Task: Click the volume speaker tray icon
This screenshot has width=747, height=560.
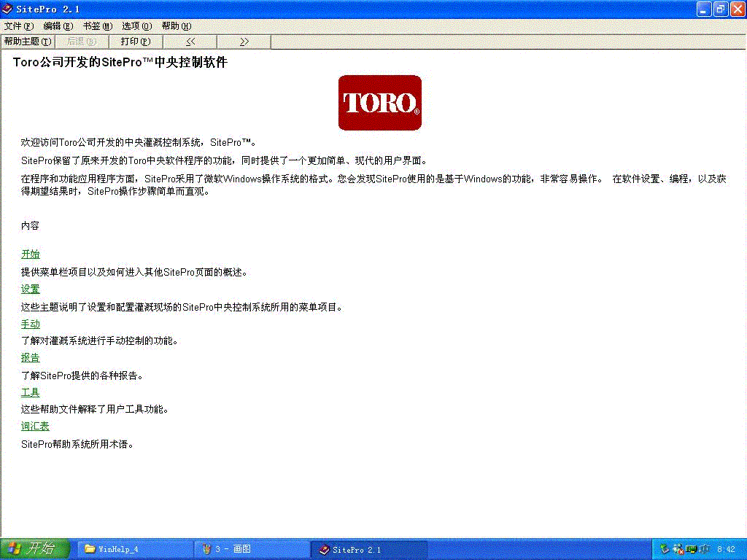Action: (x=704, y=548)
